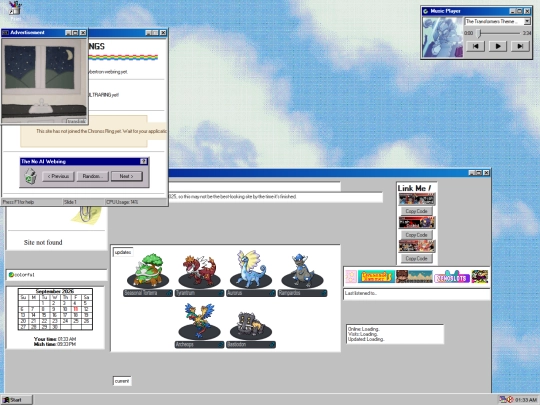The width and height of the screenshot is (540, 405).
Task: Skip to previous track in Music Player
Action: [x=475, y=46]
